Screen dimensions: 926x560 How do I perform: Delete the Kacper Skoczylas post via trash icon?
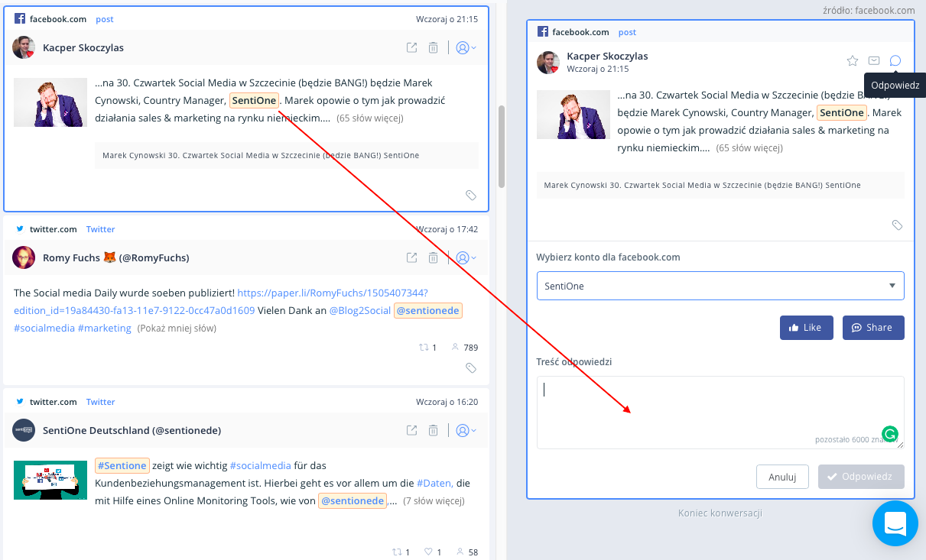(x=433, y=48)
